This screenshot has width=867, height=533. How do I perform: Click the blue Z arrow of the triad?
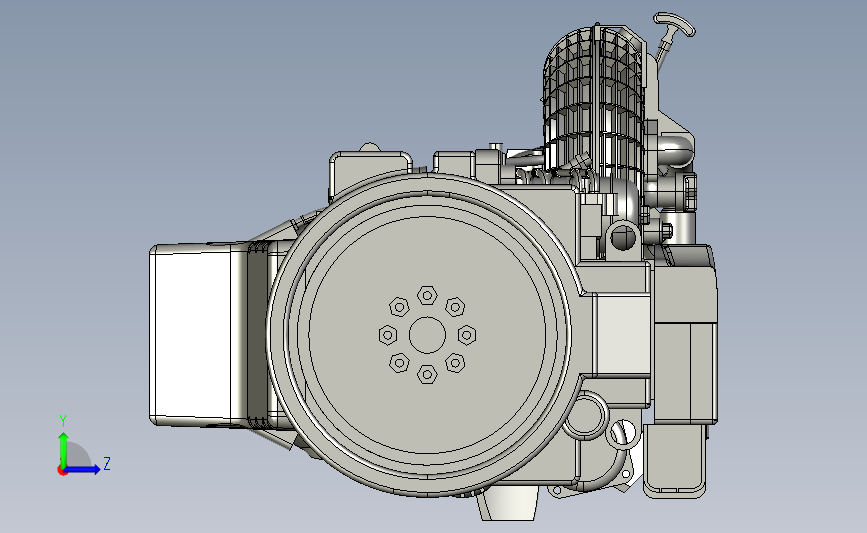83,469
